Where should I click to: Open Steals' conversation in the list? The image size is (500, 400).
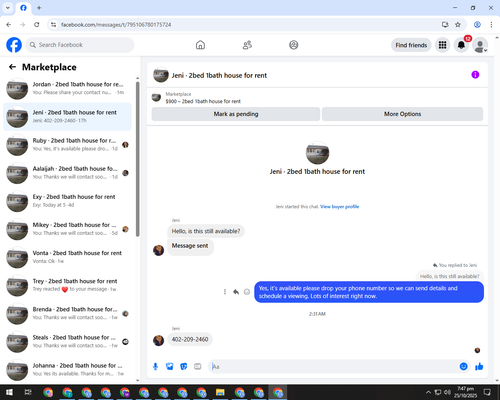click(68, 341)
